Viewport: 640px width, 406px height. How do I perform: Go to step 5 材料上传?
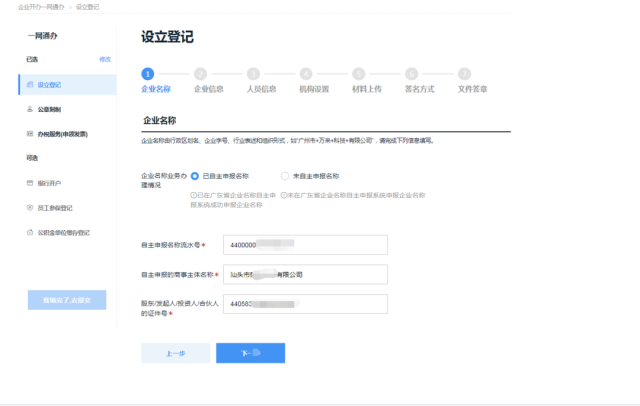(x=358, y=74)
